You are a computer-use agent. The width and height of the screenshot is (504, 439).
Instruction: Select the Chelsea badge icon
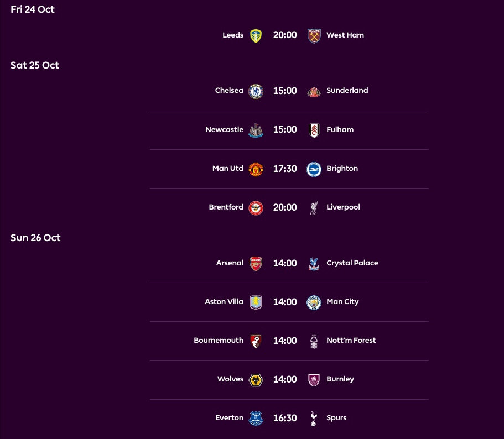click(x=256, y=90)
